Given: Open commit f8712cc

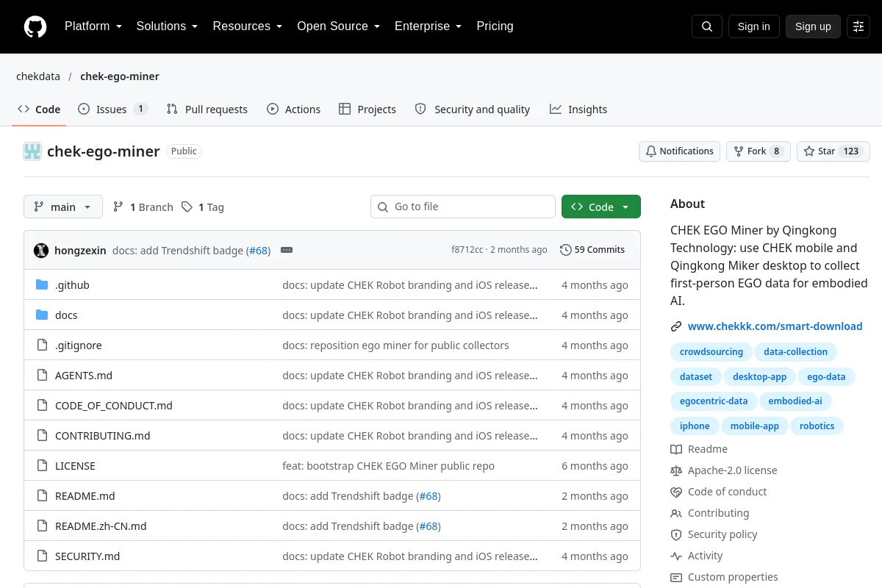Looking at the screenshot, I should click(x=467, y=250).
